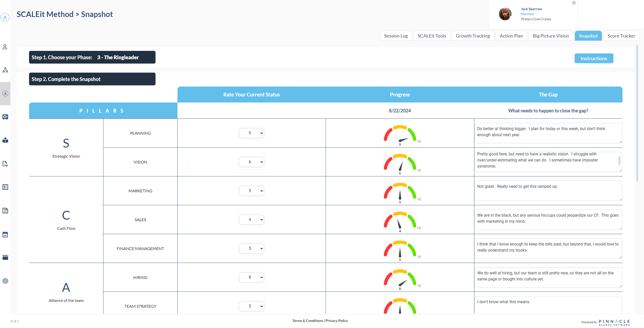Open the PLANNING rating dropdown
The image size is (644, 328).
click(251, 133)
